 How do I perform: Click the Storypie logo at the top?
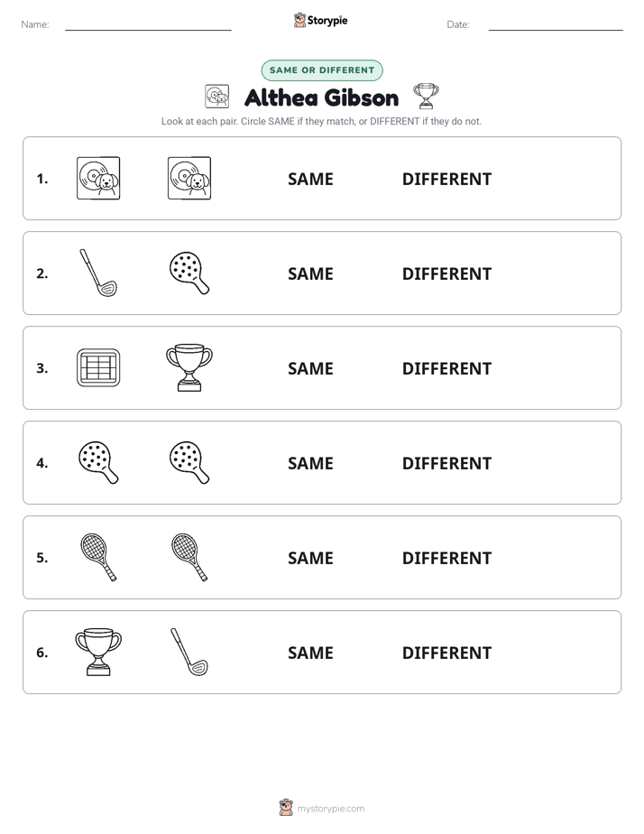tap(321, 20)
